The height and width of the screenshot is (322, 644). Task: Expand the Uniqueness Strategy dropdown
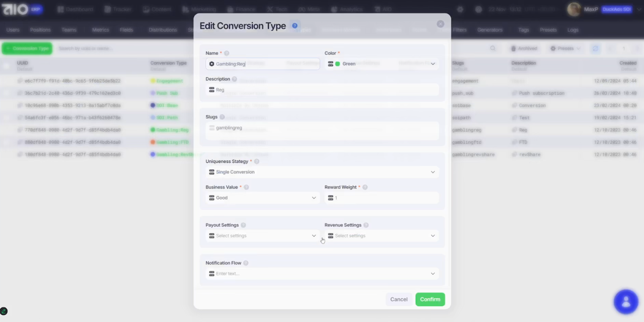(x=322, y=172)
